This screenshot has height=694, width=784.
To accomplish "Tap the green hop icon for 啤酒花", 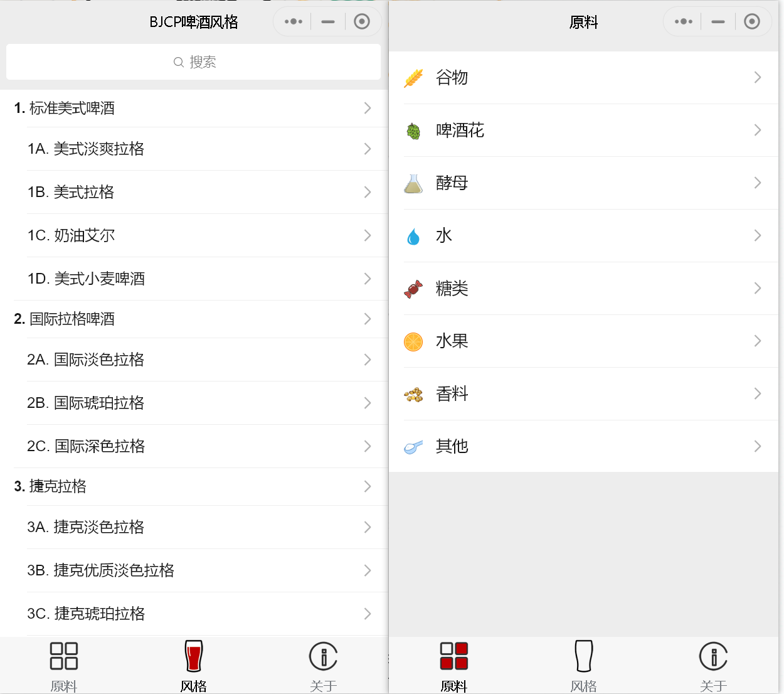I will coord(413,131).
